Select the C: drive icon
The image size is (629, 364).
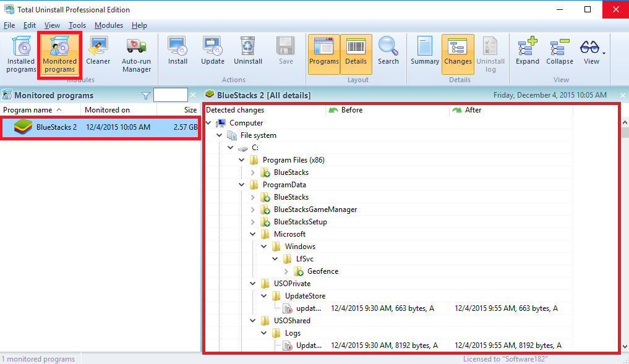(x=242, y=148)
